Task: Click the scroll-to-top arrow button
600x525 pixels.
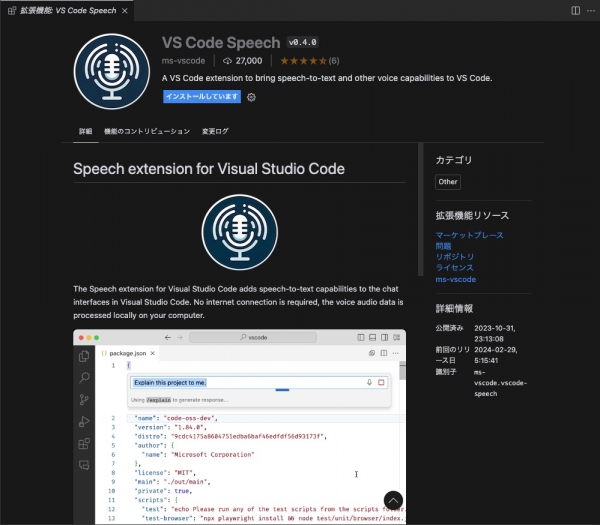Action: click(393, 501)
